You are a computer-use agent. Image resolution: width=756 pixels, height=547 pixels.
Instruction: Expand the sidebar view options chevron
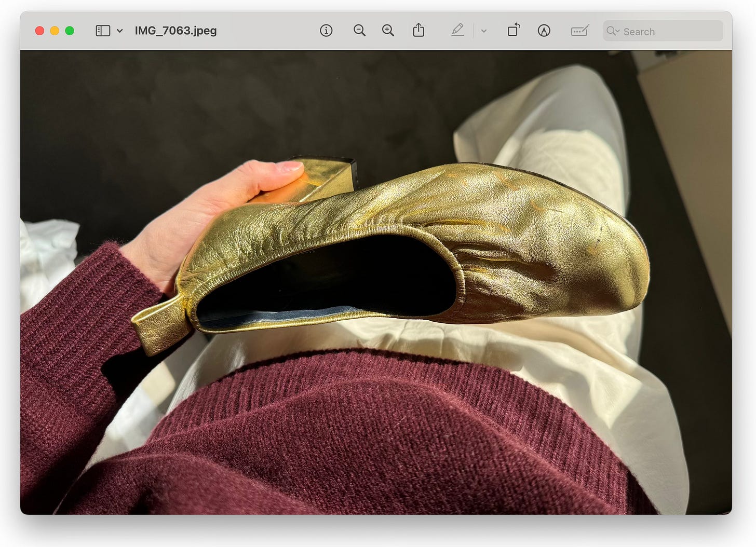point(120,31)
